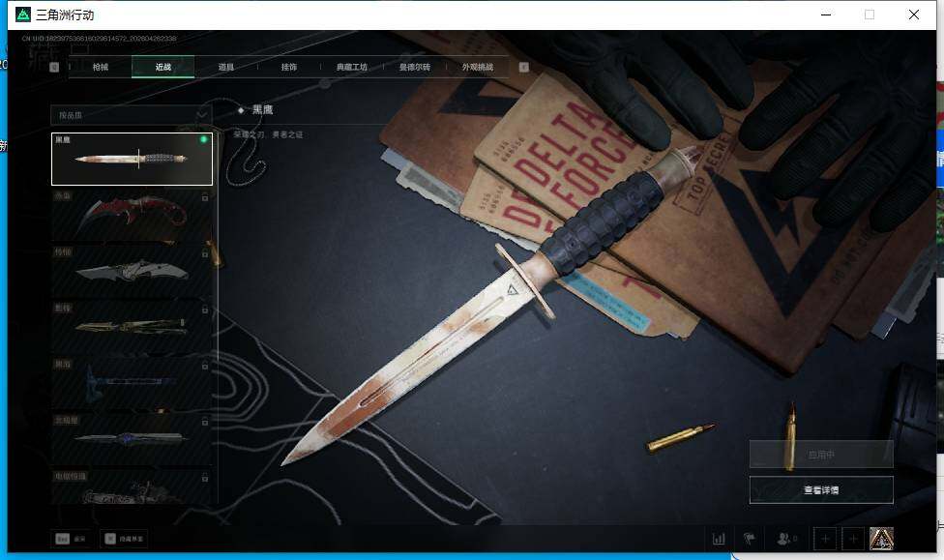Click lock icon on red karambit item
The height and width of the screenshot is (560, 944).
coord(205,197)
